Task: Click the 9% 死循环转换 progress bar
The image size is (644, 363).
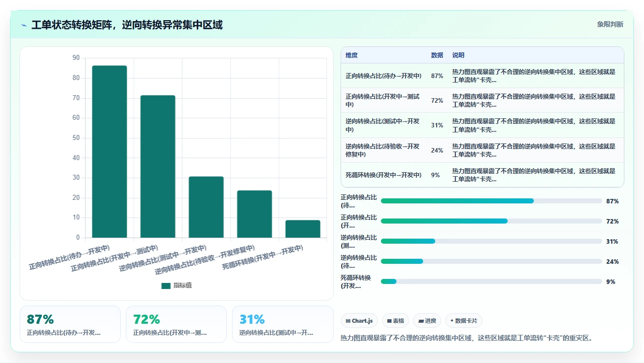Action: 492,281
